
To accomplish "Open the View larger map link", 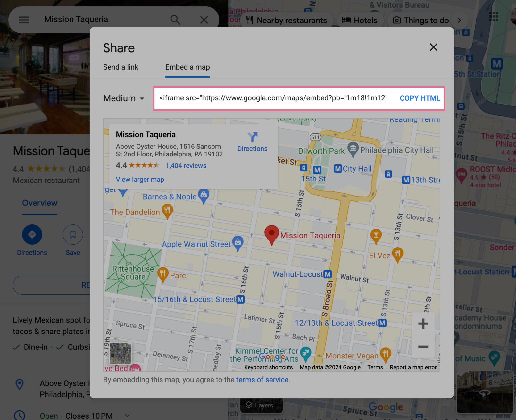I will pyautogui.click(x=140, y=180).
